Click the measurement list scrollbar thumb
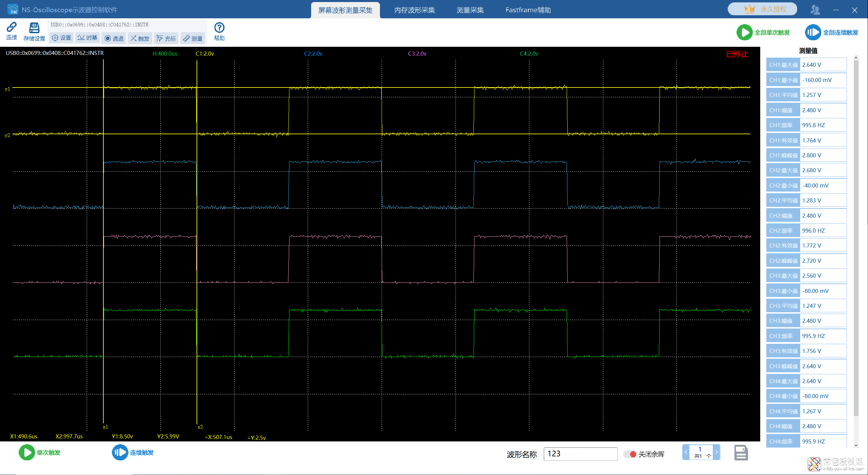868x475 pixels. [856, 238]
